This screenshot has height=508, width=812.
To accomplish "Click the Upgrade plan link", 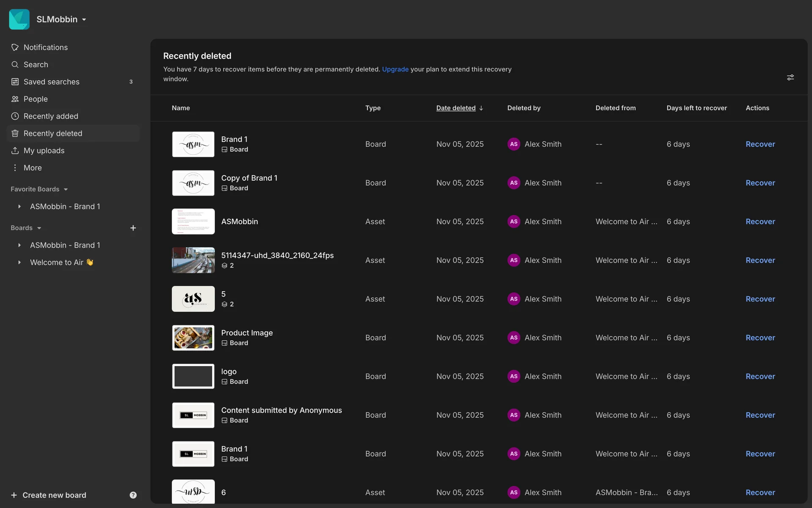I will point(395,69).
